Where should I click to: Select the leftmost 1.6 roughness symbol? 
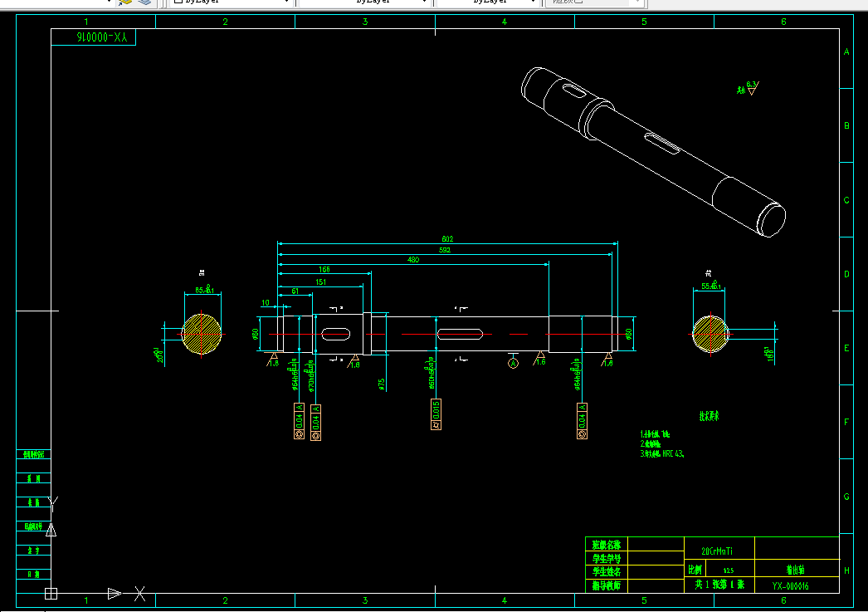tap(273, 360)
